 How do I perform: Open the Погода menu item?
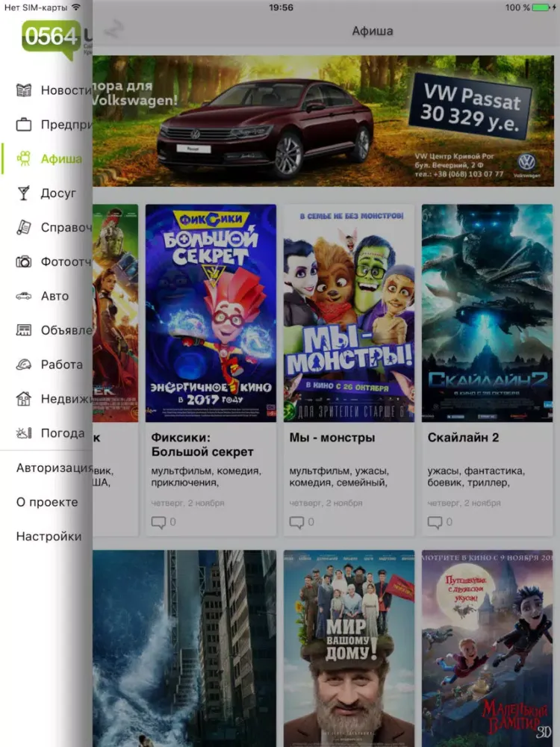point(46,433)
